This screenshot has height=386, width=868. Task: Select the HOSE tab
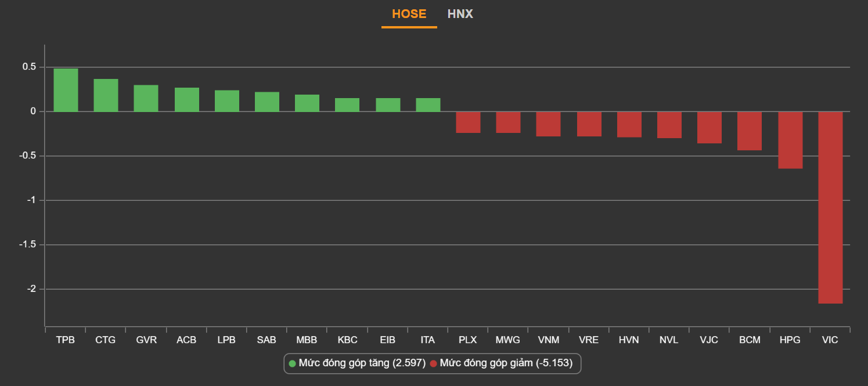point(409,14)
